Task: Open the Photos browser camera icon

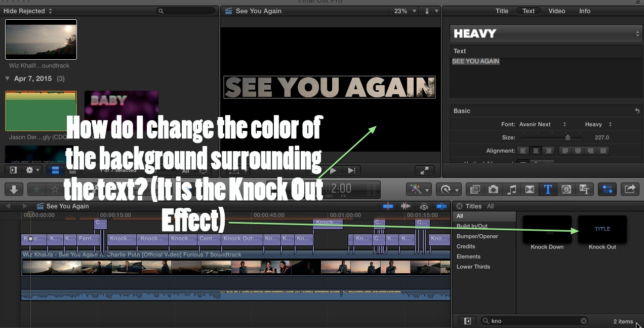Action: [x=493, y=189]
